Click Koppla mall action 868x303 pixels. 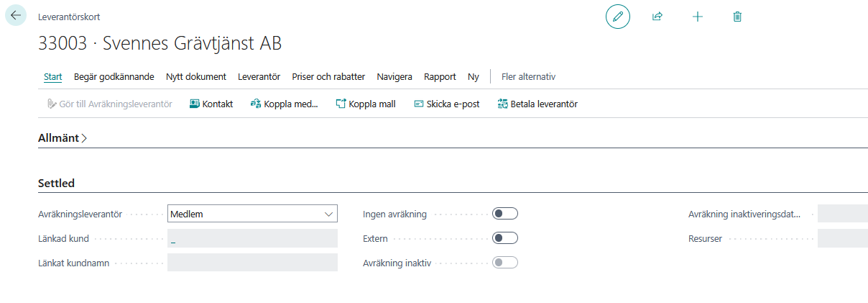[365, 104]
